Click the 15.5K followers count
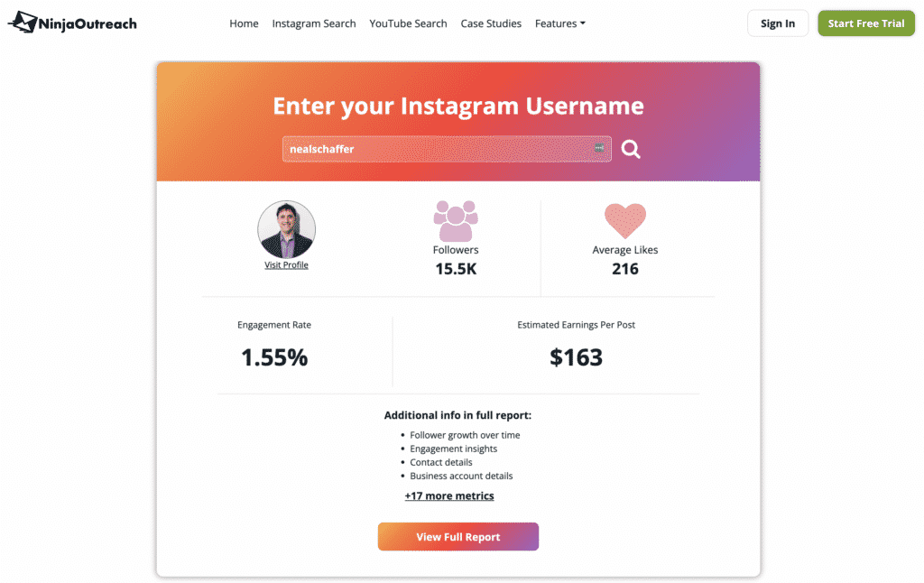 pyautogui.click(x=455, y=268)
